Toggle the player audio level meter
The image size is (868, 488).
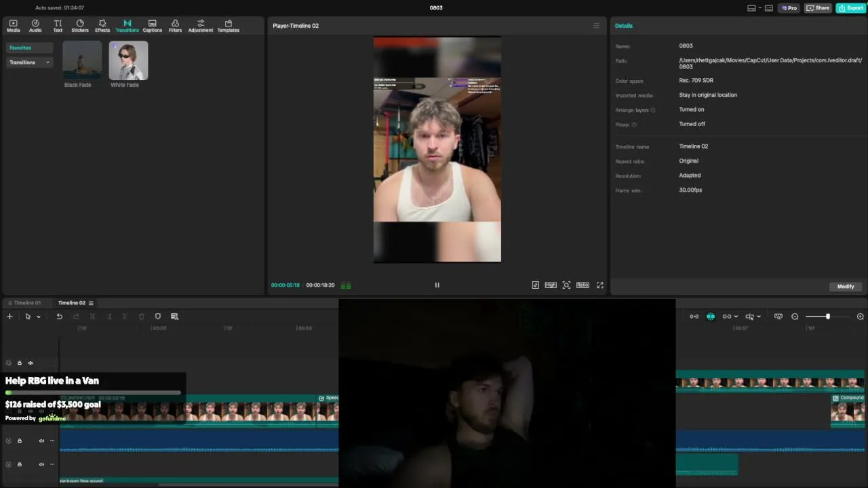346,285
